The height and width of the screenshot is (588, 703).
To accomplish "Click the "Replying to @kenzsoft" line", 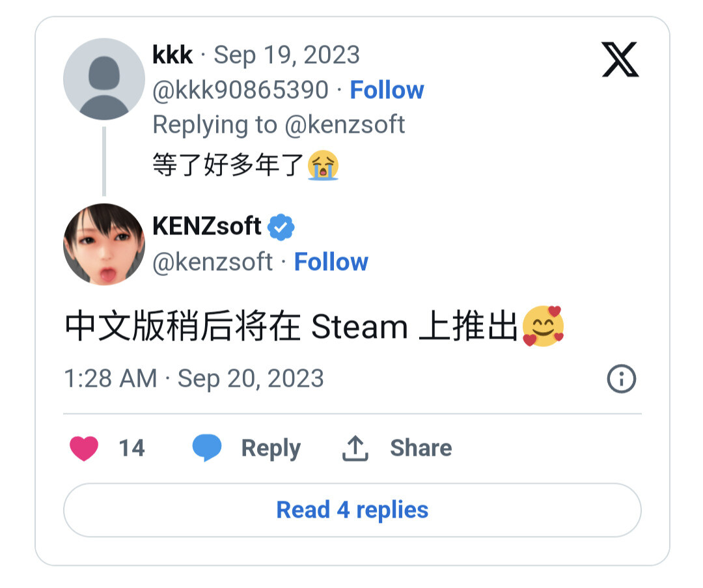I will [x=279, y=124].
